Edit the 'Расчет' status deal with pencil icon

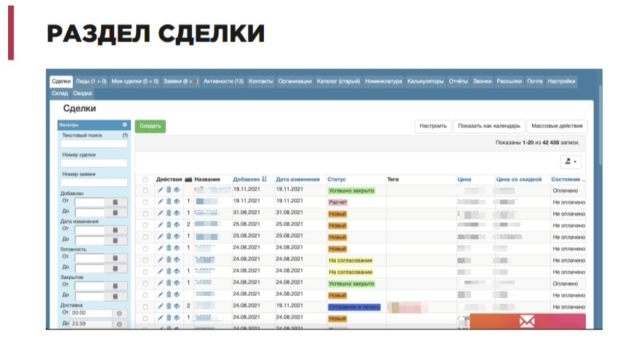[160, 201]
